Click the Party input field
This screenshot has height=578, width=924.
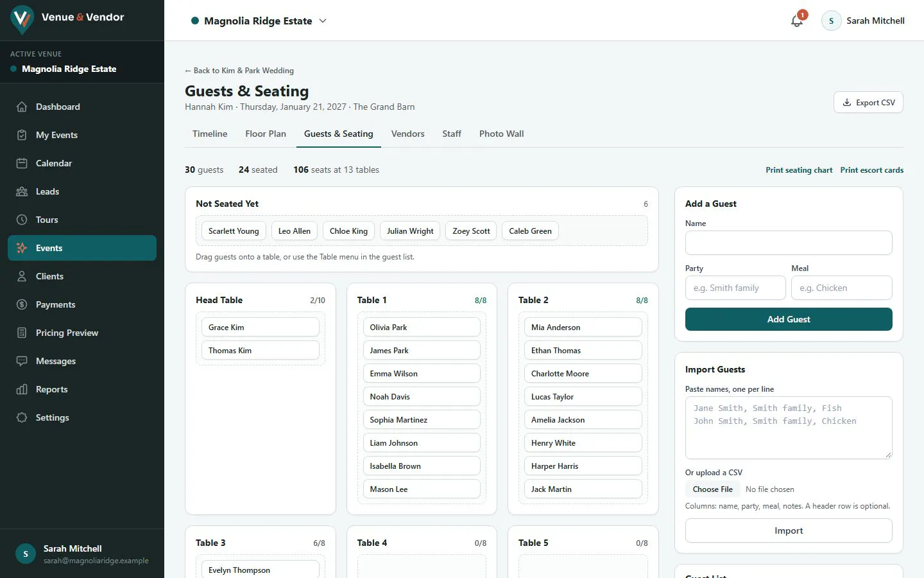tap(735, 288)
